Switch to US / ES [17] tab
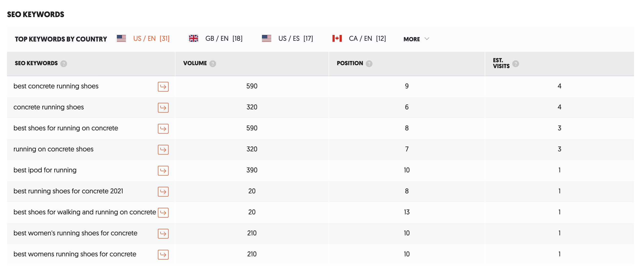The width and height of the screenshot is (644, 271). coord(295,39)
